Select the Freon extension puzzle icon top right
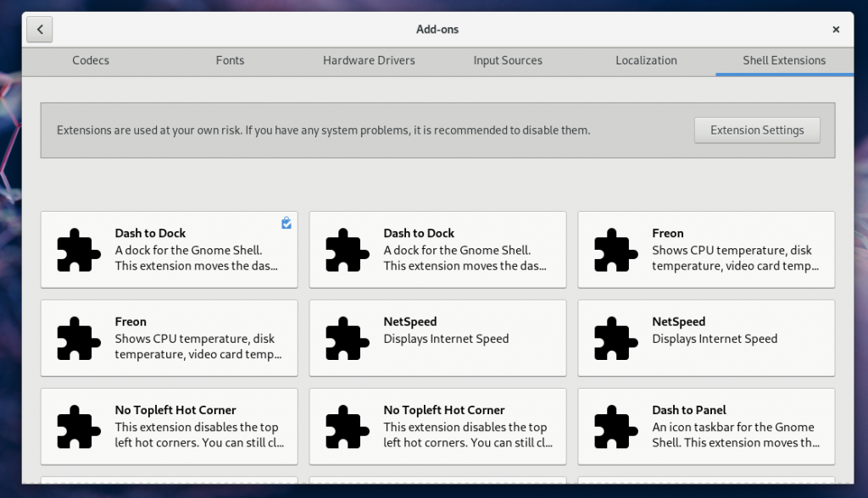Image resolution: width=868 pixels, height=498 pixels. [615, 249]
